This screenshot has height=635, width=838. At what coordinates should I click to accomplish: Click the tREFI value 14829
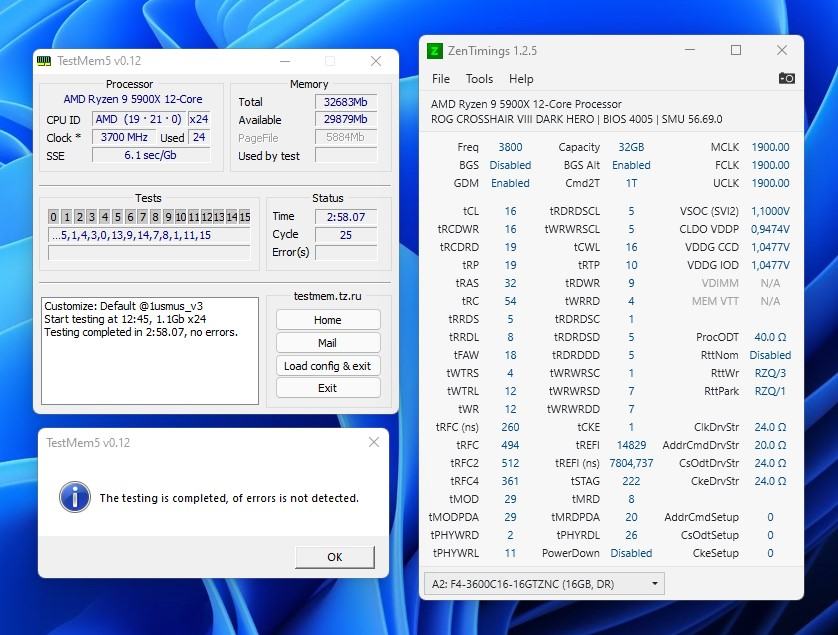[x=631, y=445]
